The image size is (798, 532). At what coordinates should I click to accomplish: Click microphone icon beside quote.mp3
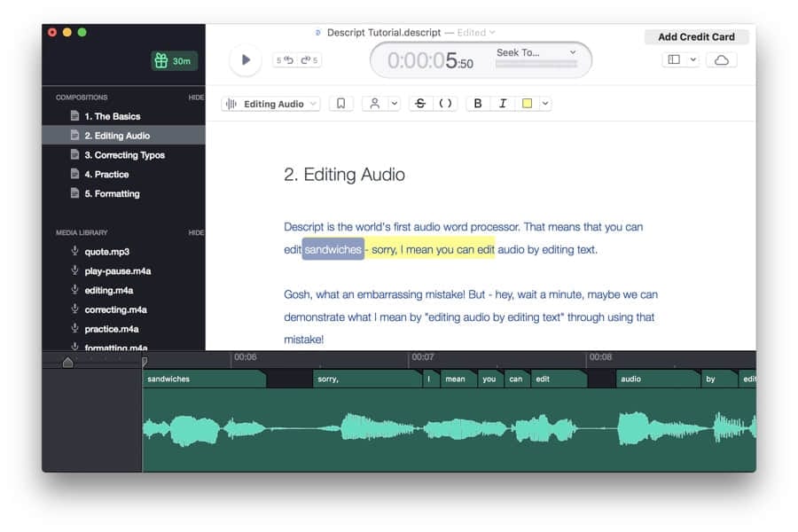click(x=74, y=251)
